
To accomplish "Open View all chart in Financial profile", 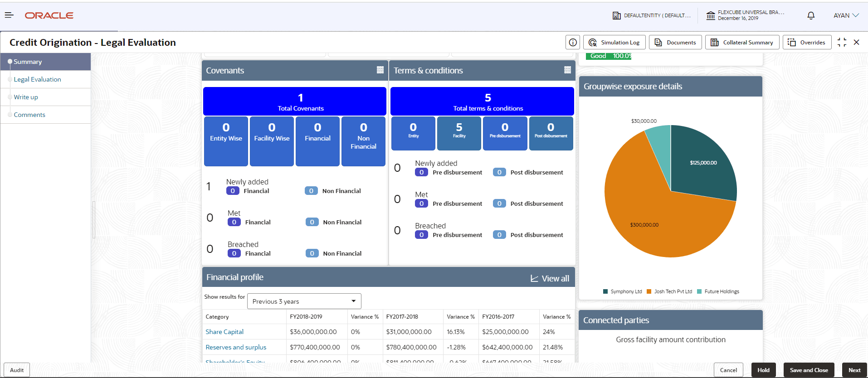I will tap(550, 278).
